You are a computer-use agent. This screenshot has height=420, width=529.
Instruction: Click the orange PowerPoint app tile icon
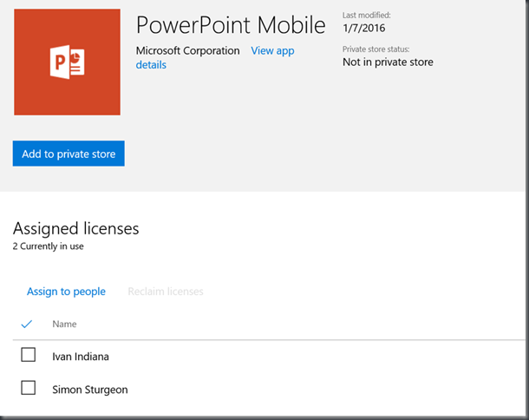(x=67, y=62)
